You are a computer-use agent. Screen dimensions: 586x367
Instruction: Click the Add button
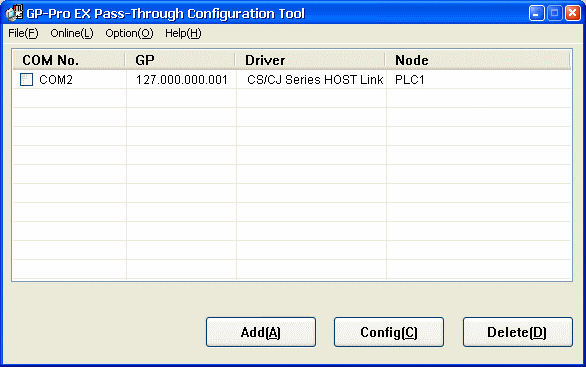261,332
